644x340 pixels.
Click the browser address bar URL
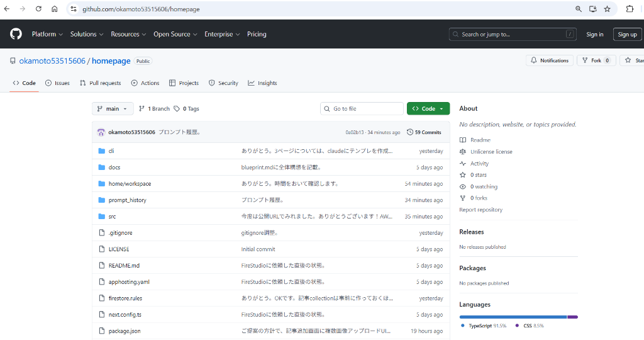(141, 9)
